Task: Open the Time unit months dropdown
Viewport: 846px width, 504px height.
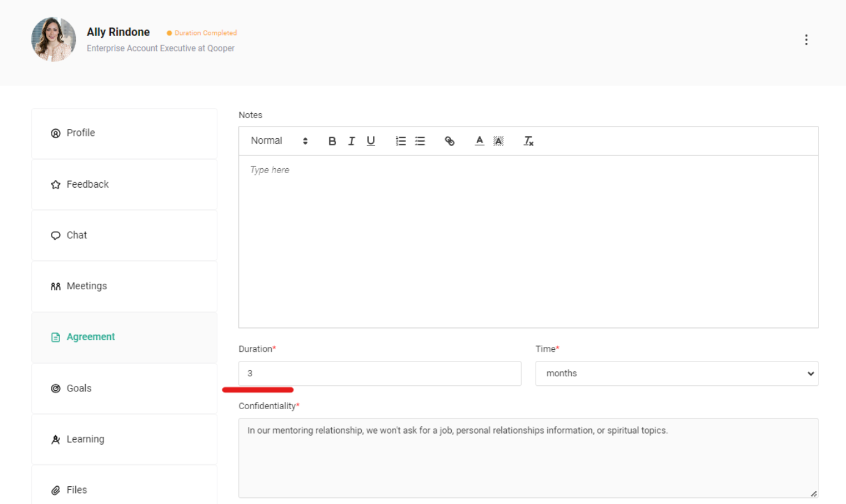Action: click(676, 374)
